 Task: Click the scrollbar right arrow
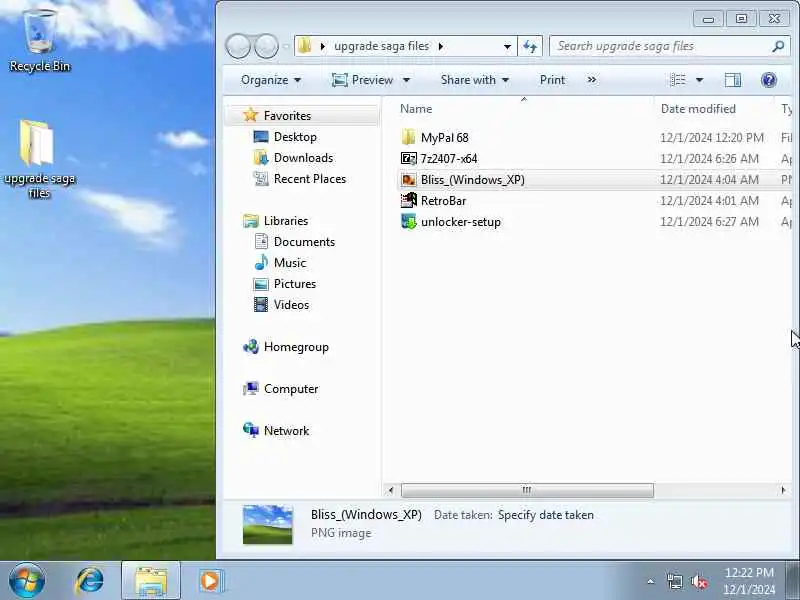[x=783, y=490]
